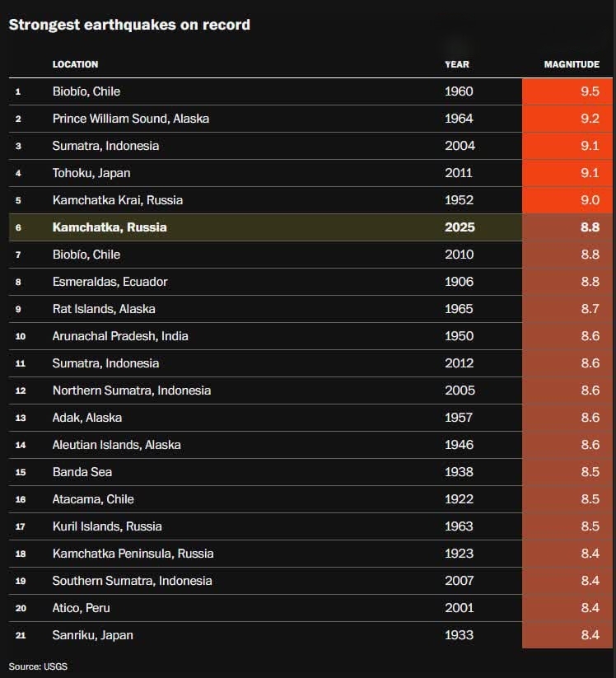This screenshot has height=678, width=616.
Task: Click the LOCATION column header
Action: coord(75,64)
